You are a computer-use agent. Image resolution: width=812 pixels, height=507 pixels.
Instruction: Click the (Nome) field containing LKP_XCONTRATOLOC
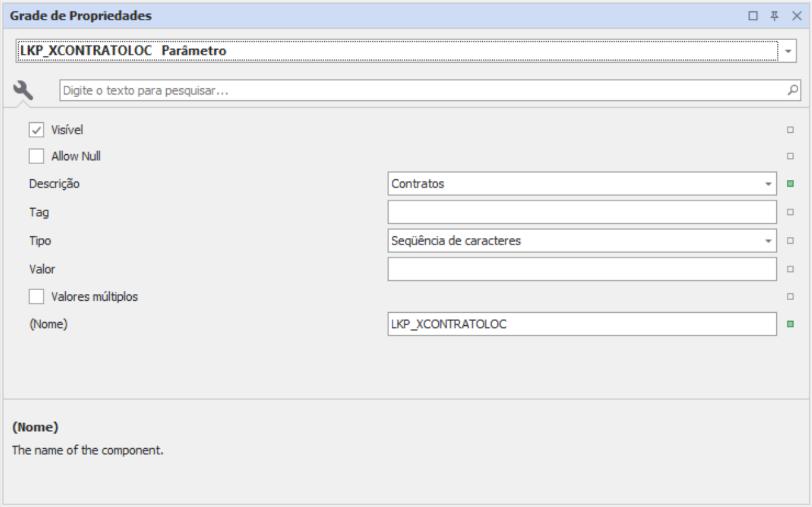pos(581,325)
